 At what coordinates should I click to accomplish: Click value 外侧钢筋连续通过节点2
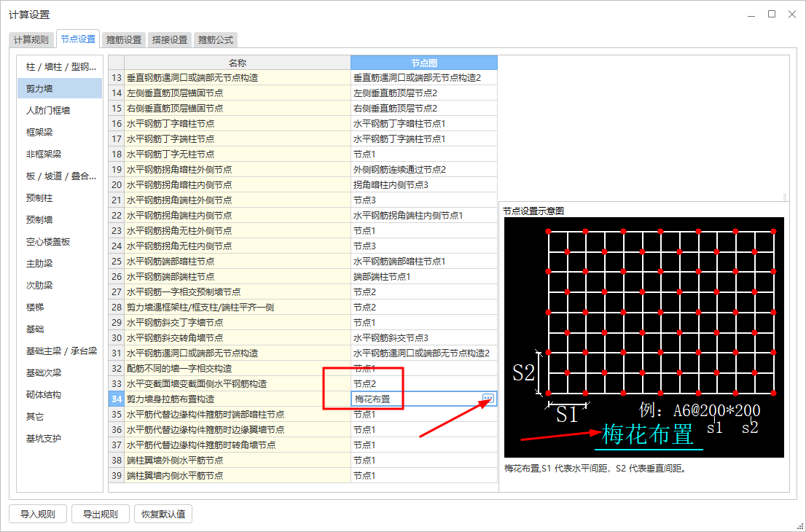[424, 170]
